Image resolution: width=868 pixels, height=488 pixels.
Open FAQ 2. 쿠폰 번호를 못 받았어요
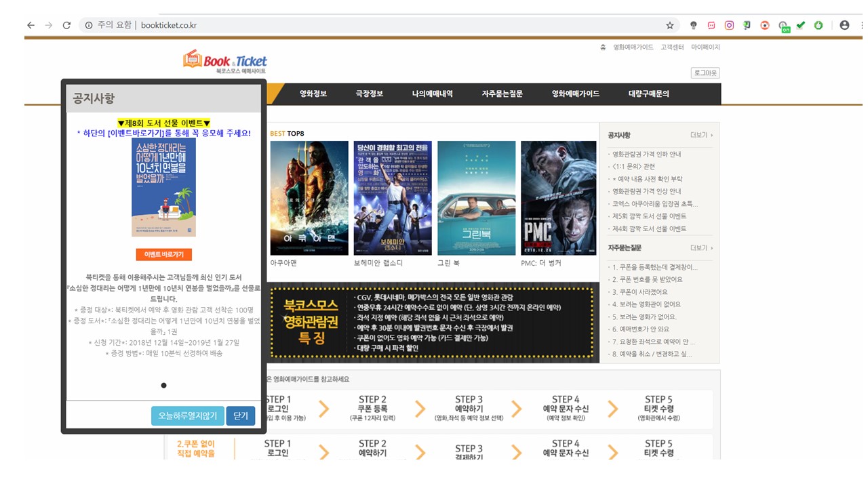647,279
